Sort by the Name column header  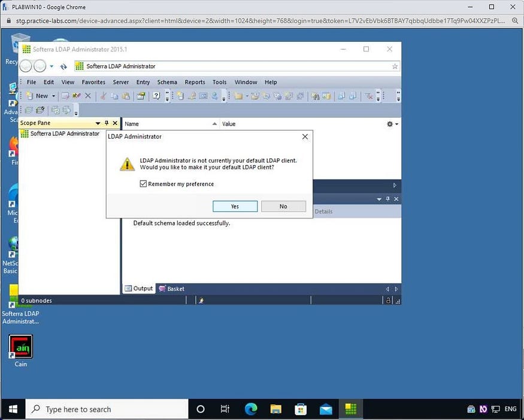(171, 124)
